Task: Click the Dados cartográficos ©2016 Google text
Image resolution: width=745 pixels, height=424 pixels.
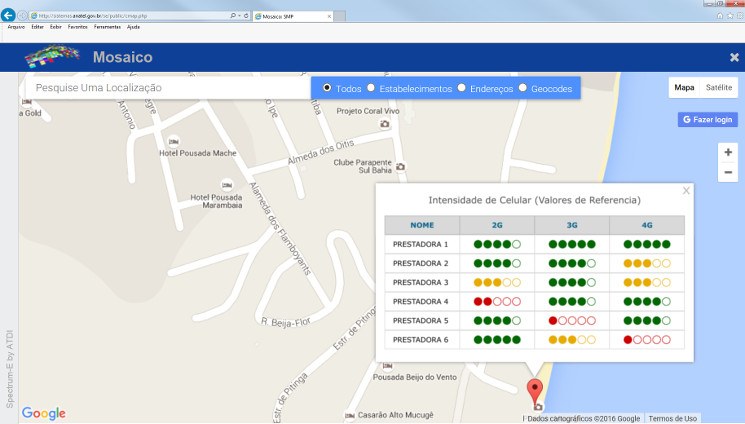Action: (584, 419)
